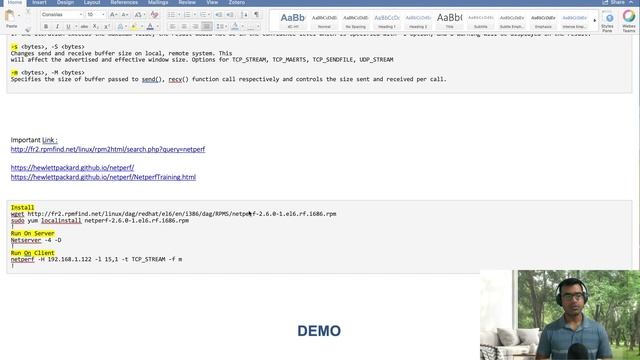
Task: Click the Sort paragraph icon
Action: pos(244,15)
